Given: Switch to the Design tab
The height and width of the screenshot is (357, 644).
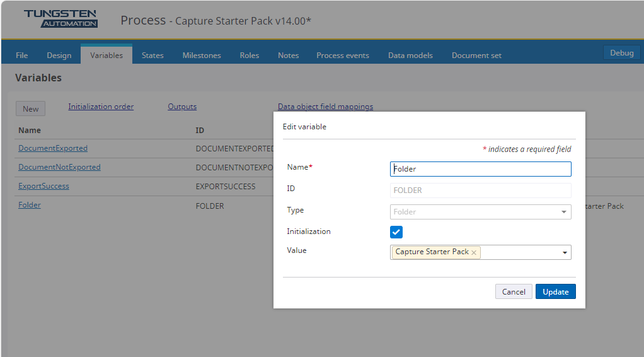Looking at the screenshot, I should (x=59, y=55).
